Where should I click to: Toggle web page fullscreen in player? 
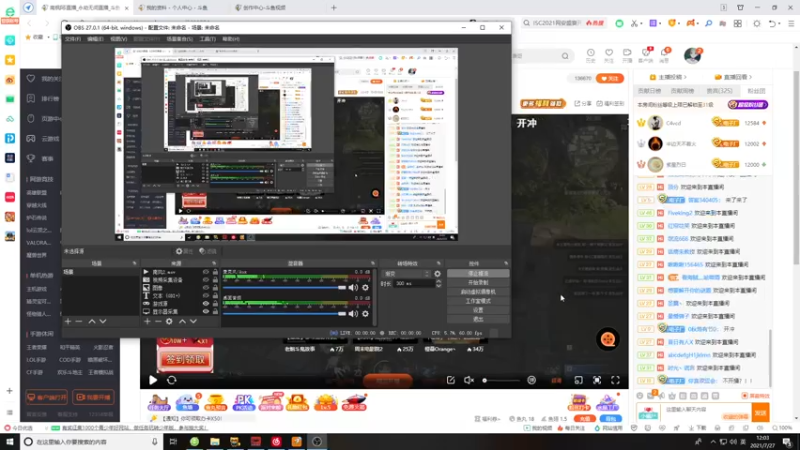coord(596,380)
